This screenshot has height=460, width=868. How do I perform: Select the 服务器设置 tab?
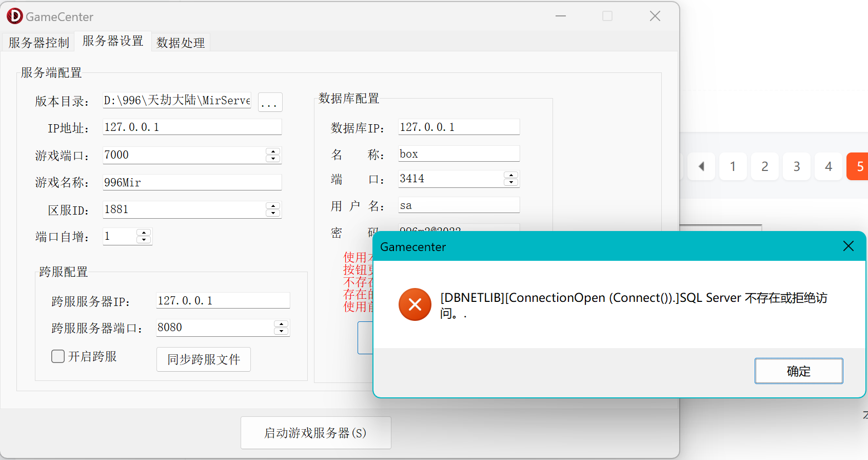click(113, 41)
